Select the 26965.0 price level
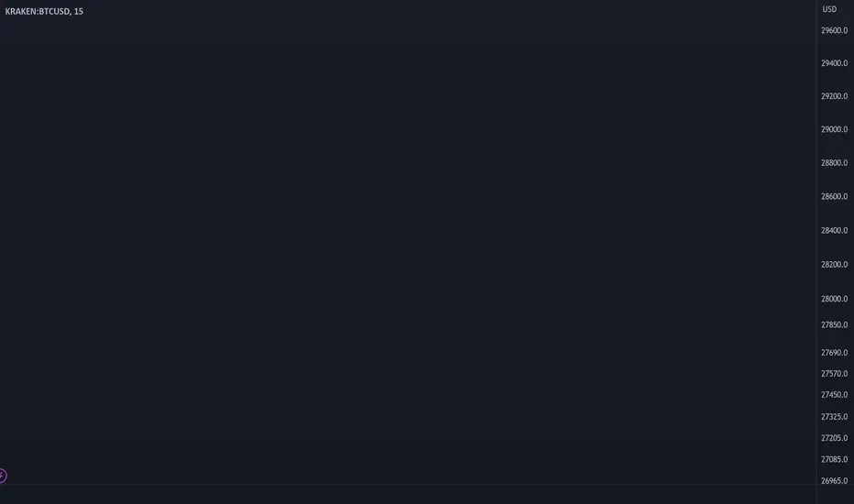The width and height of the screenshot is (854, 504). (835, 480)
